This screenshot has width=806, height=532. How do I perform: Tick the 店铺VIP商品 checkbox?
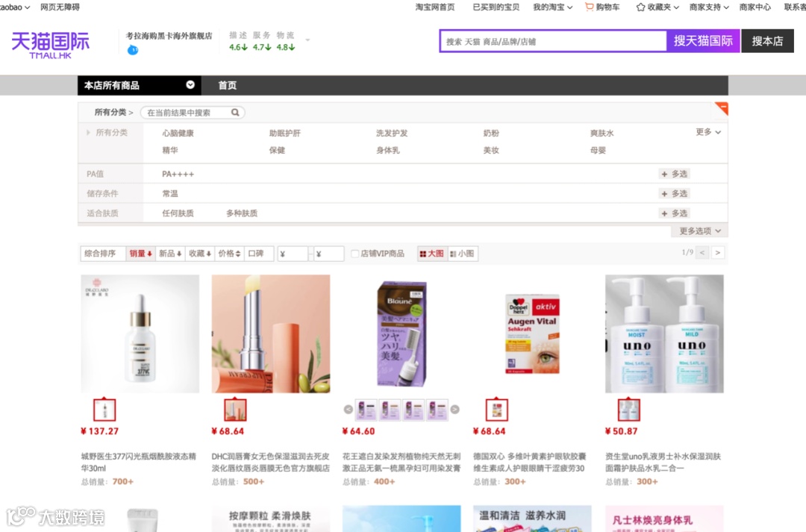pos(354,254)
